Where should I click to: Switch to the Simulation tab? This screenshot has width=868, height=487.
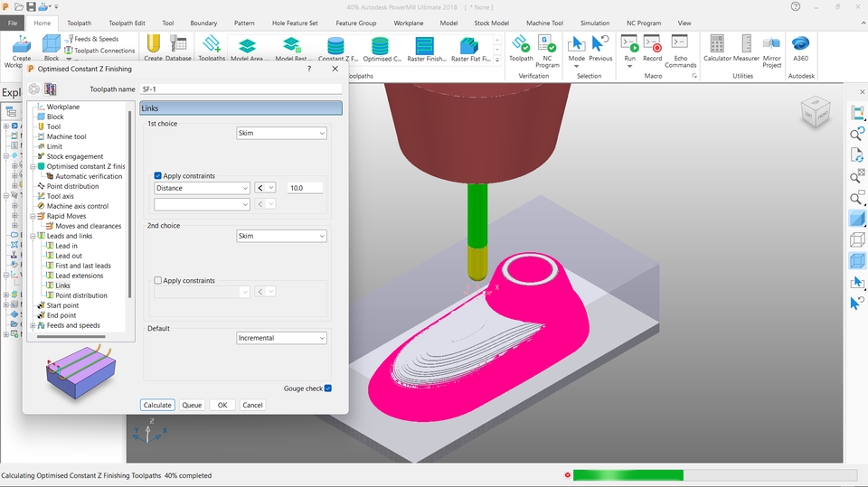(595, 23)
